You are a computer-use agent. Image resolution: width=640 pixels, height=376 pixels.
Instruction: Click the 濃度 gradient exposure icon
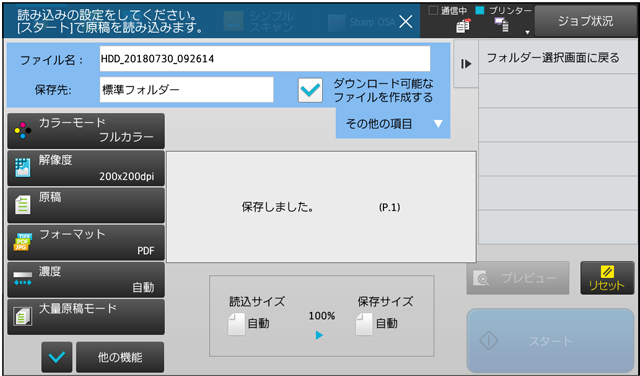pos(22,278)
